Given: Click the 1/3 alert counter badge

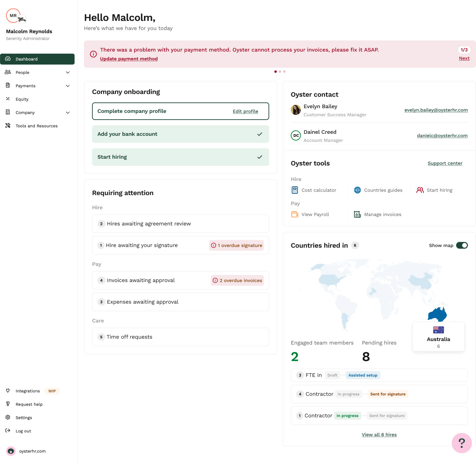Looking at the screenshot, I should coord(464,50).
